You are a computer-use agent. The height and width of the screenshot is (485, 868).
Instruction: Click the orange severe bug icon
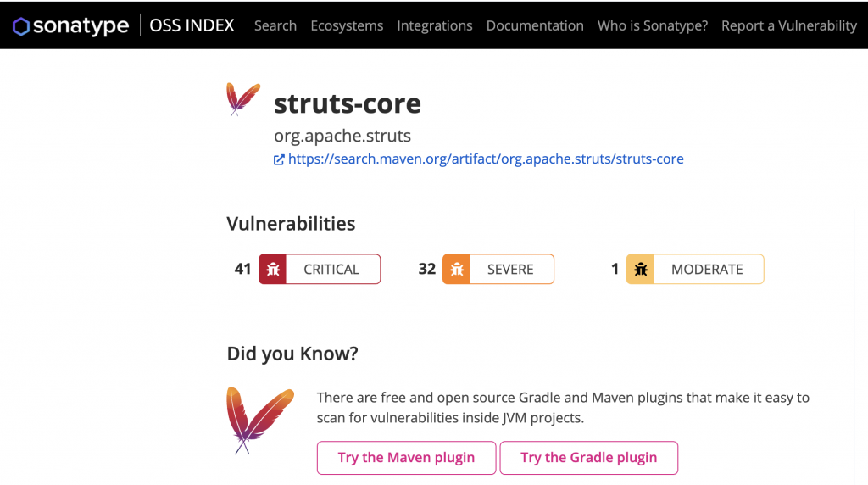(x=457, y=269)
